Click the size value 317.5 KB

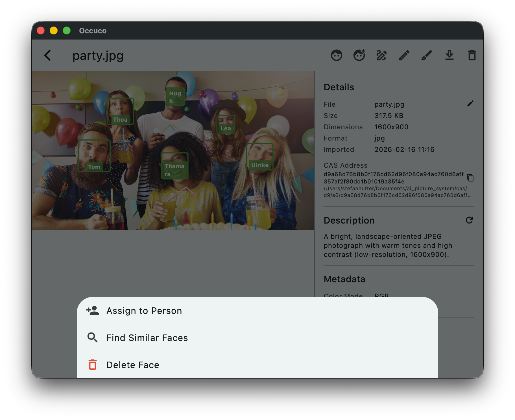coord(389,116)
